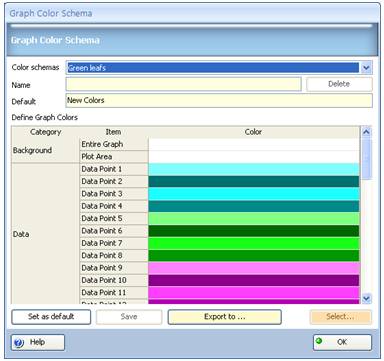Click the Name input field
384x361 pixels.
pyautogui.click(x=184, y=84)
